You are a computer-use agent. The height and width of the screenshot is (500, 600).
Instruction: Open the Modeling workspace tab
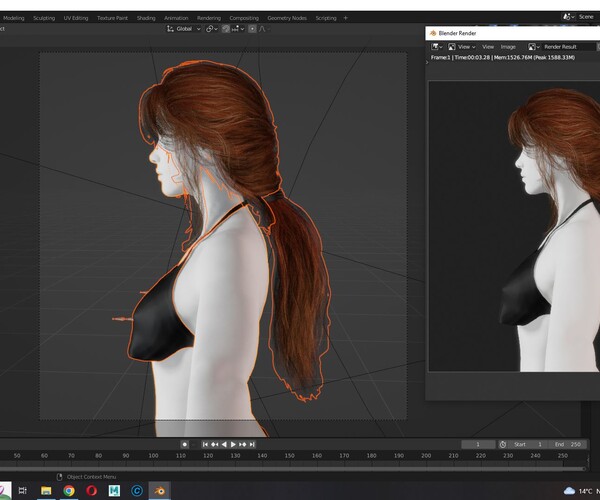(x=13, y=18)
